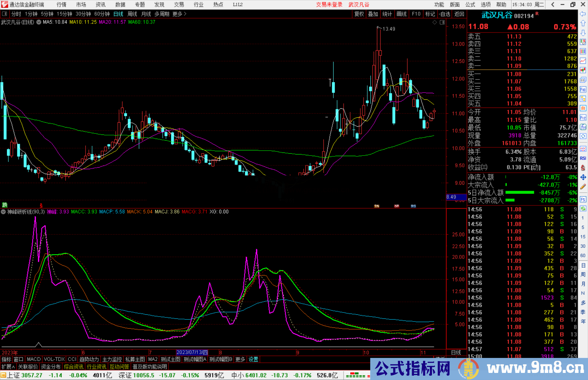Click the 设置 button in the bottom indicator row
The image size is (588, 380).
(253, 359)
